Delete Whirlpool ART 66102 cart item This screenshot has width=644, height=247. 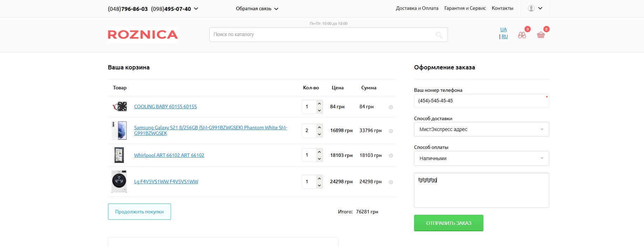click(x=391, y=156)
